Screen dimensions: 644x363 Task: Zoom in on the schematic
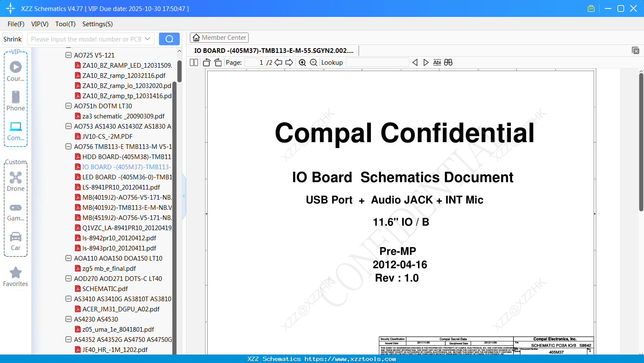302,62
